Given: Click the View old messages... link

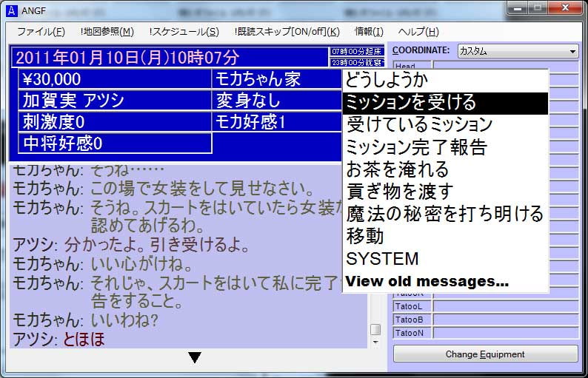Looking at the screenshot, I should coord(427,281).
